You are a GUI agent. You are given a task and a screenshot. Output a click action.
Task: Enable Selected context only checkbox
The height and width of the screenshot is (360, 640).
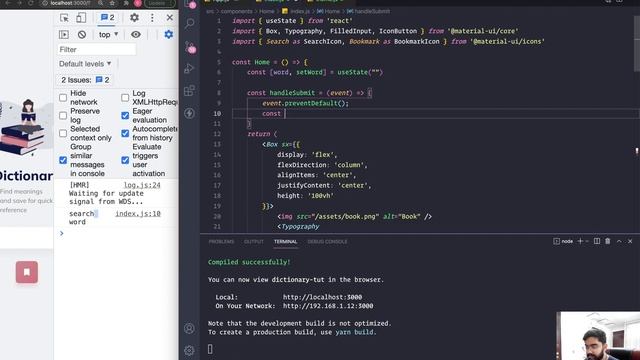pos(63,133)
